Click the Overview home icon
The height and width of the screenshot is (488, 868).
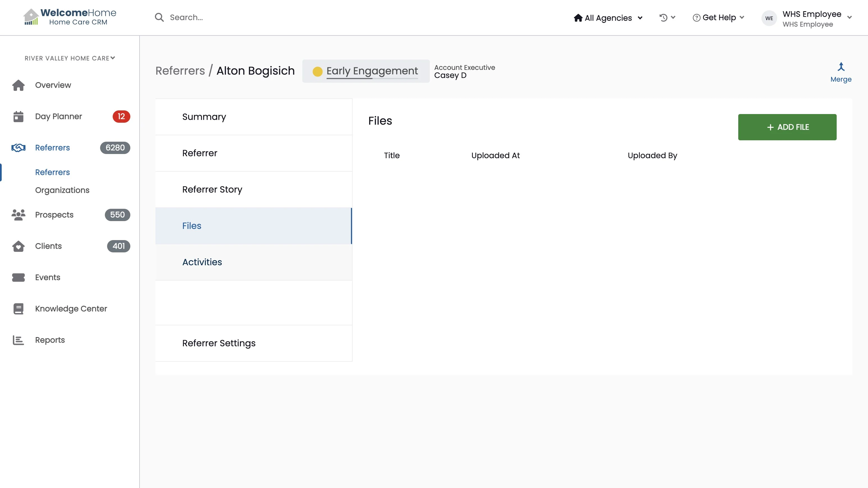point(18,85)
